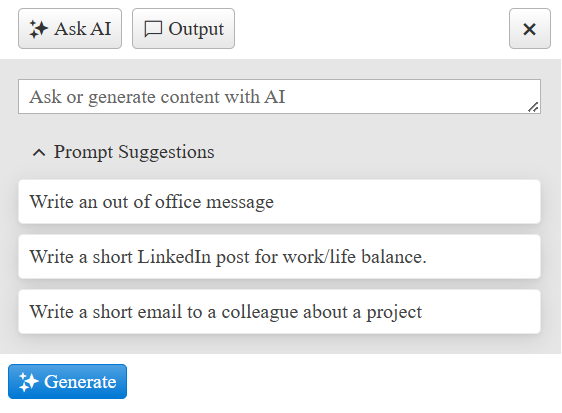Click the sparkle icon on the Ask AI button
562x413 pixels.
click(x=38, y=29)
